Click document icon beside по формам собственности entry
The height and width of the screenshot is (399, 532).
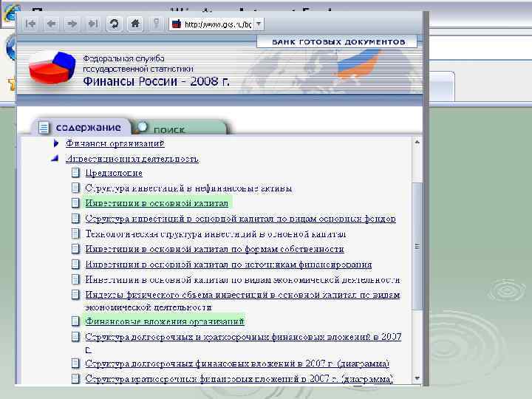(75, 249)
